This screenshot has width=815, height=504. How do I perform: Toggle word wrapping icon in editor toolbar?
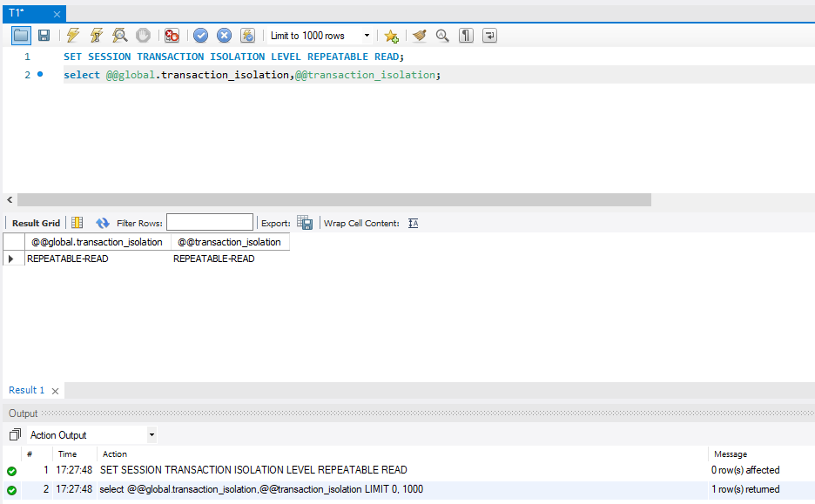(489, 36)
